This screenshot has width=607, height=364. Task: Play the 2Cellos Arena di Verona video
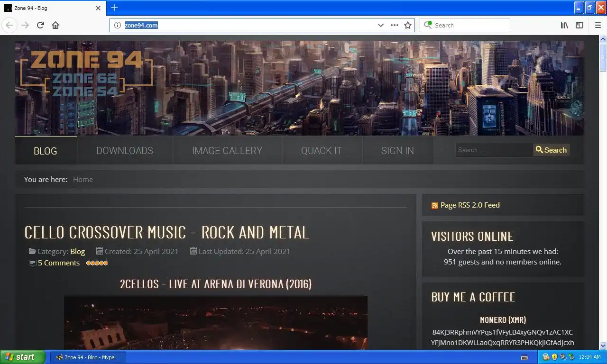tap(216, 322)
